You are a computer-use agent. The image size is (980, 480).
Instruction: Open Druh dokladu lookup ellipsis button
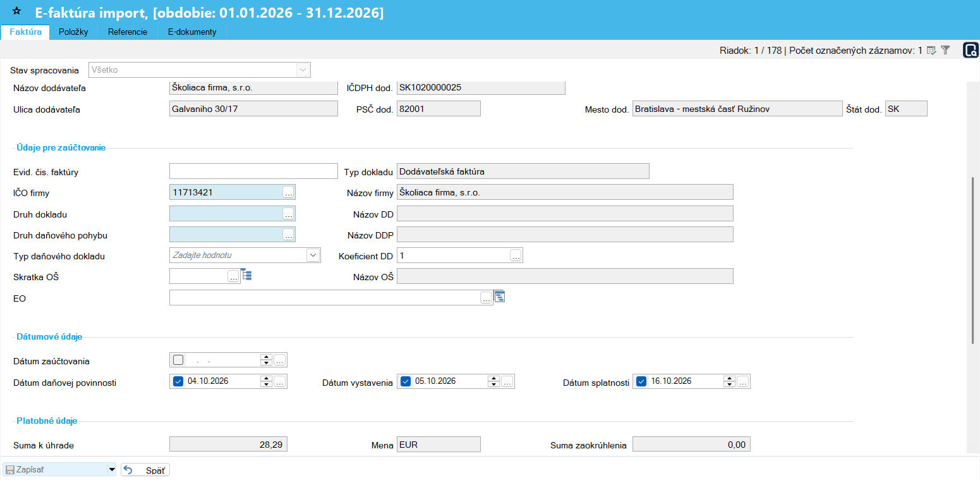(288, 214)
